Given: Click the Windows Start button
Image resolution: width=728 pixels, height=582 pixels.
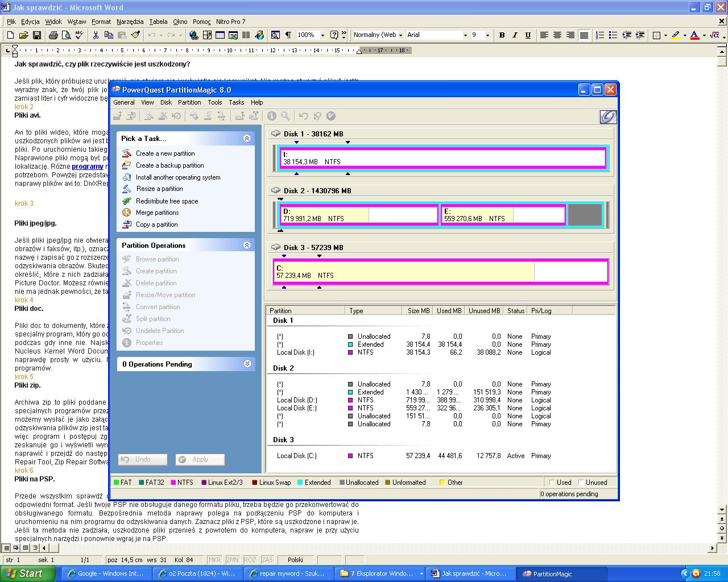Looking at the screenshot, I should (x=27, y=573).
